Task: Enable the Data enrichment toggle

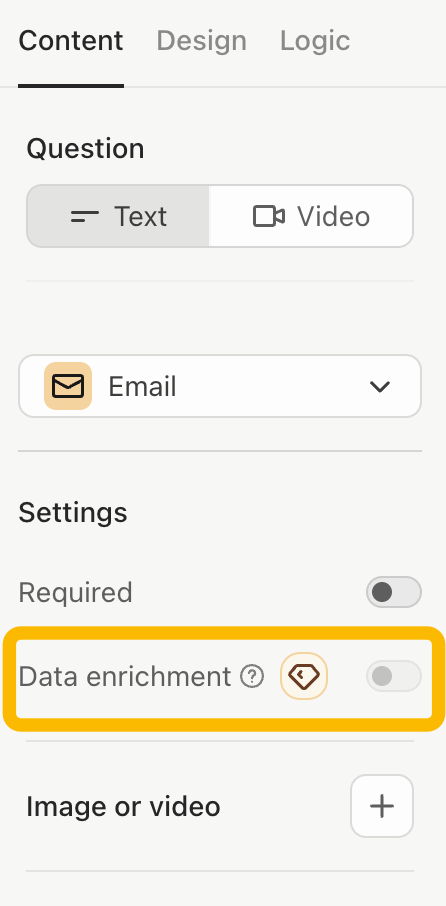Action: point(393,676)
